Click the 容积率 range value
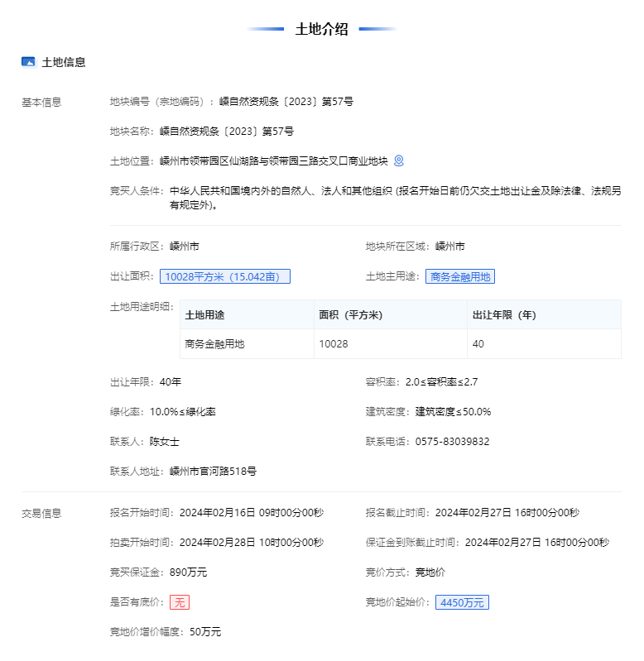644x661 pixels. point(441,382)
